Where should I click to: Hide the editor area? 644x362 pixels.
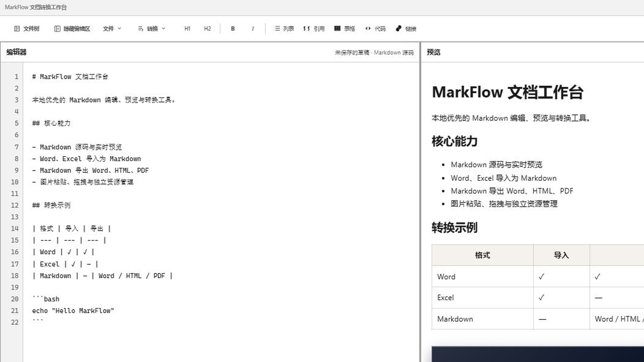[x=72, y=29]
